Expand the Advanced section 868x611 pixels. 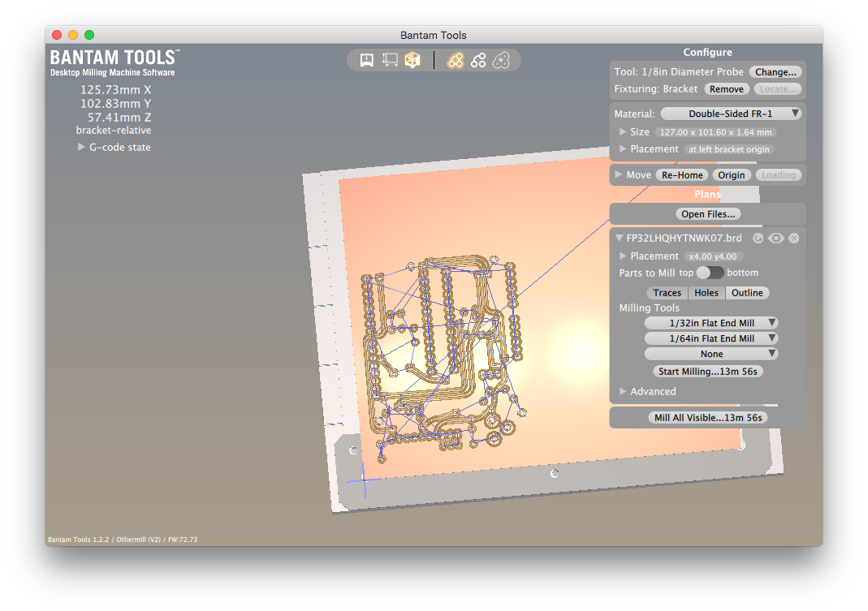[x=623, y=391]
